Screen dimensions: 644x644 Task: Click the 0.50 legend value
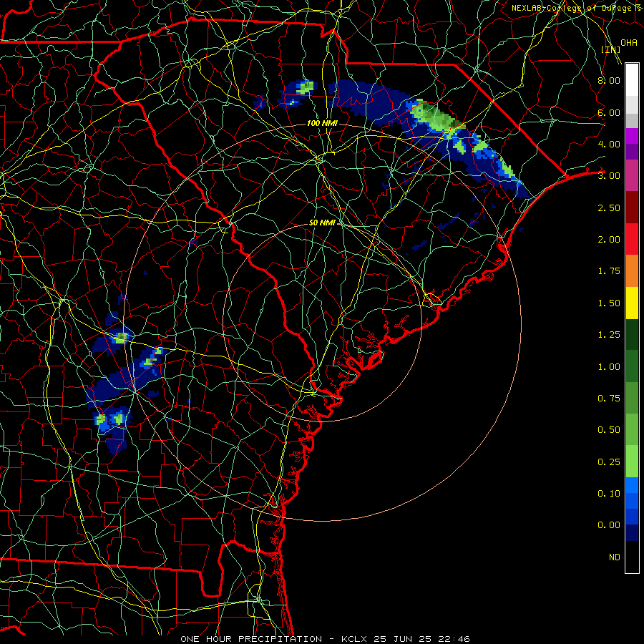click(x=609, y=430)
